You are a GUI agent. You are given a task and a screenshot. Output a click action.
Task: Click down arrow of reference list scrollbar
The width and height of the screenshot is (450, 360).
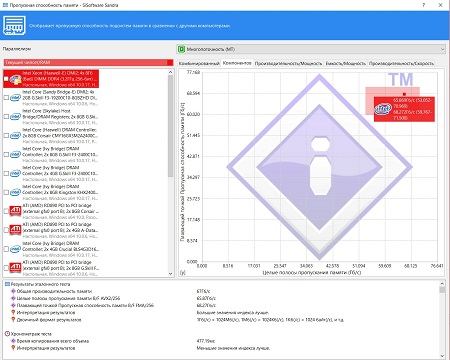171,274
